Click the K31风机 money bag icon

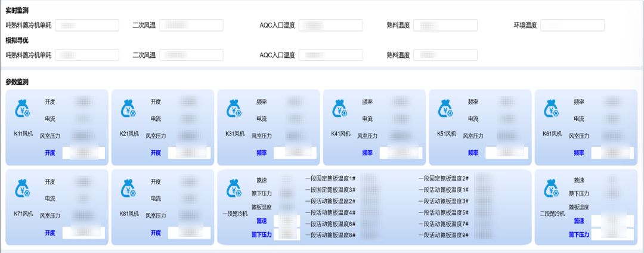[x=235, y=109]
